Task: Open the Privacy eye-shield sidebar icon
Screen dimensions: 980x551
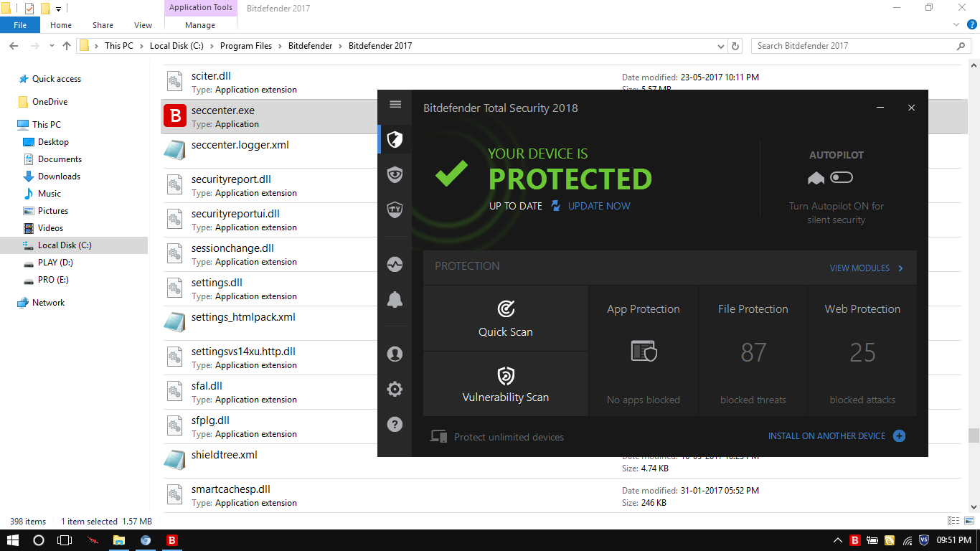Action: (395, 174)
